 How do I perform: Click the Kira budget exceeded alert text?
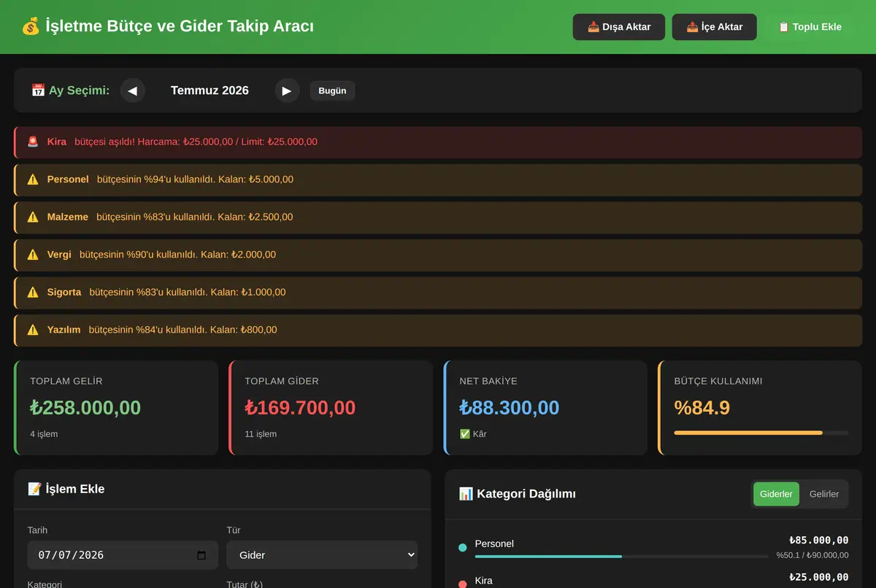pyautogui.click(x=196, y=142)
